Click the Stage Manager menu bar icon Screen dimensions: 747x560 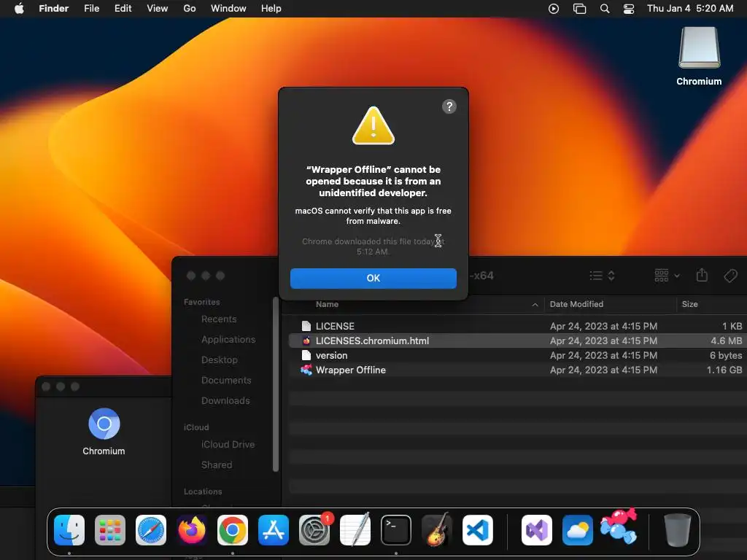click(579, 9)
